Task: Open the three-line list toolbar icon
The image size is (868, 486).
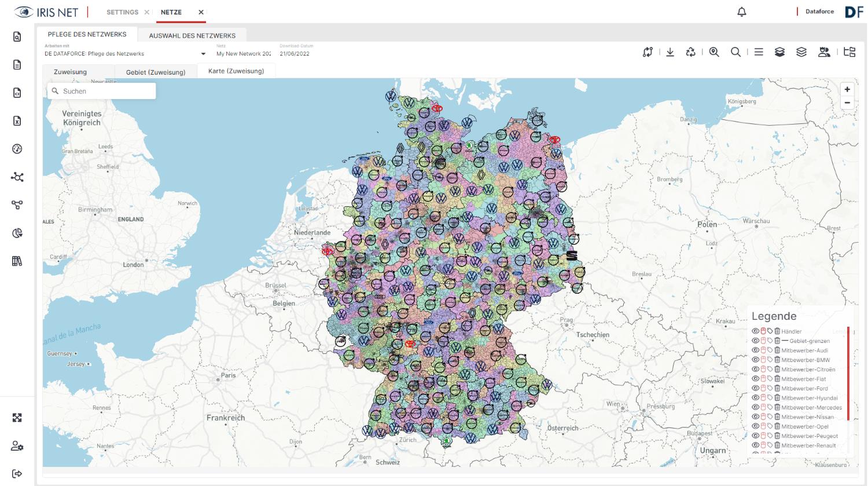Action: tap(759, 52)
